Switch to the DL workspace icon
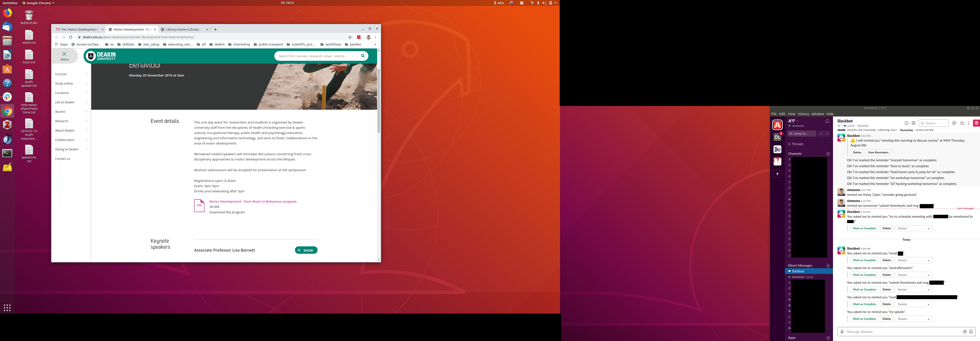980x341 pixels. pyautogui.click(x=777, y=137)
